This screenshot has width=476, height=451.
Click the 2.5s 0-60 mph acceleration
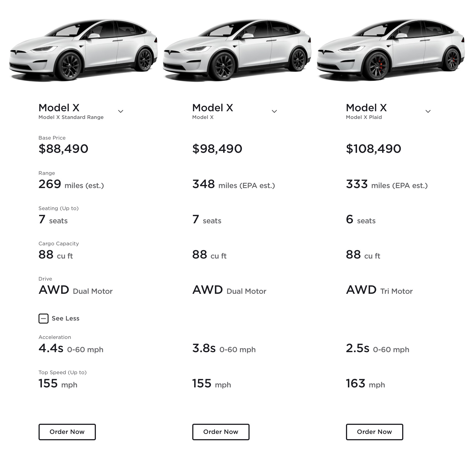[377, 348]
